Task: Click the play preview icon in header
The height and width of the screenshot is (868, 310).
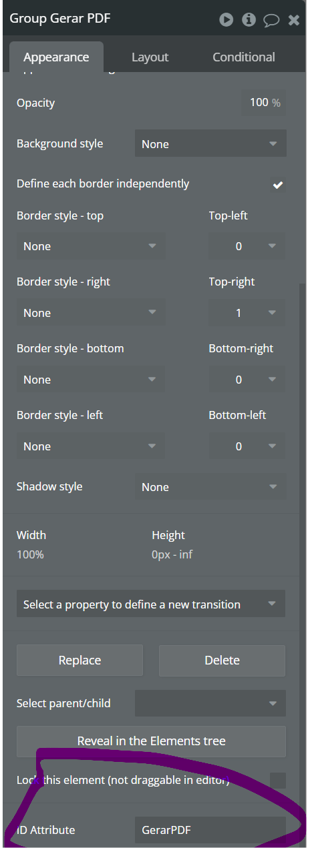Action: coord(226,19)
